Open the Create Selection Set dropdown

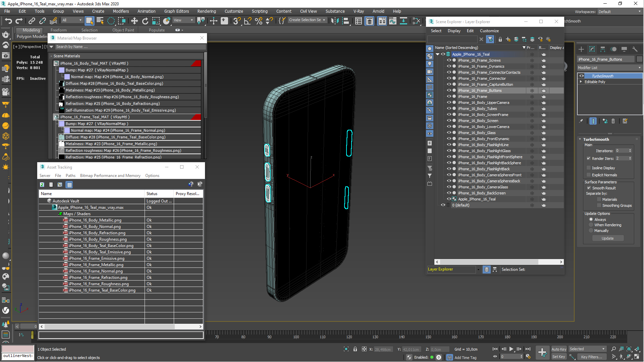point(307,20)
